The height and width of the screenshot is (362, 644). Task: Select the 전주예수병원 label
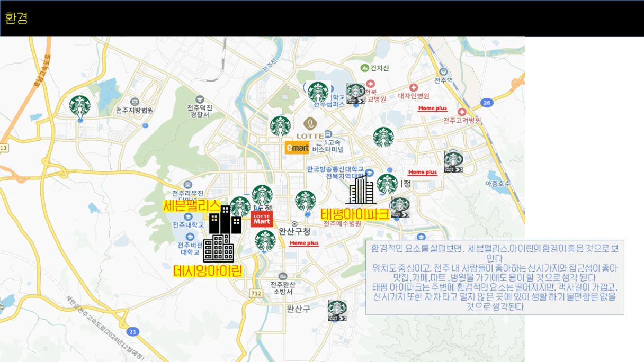(343, 223)
